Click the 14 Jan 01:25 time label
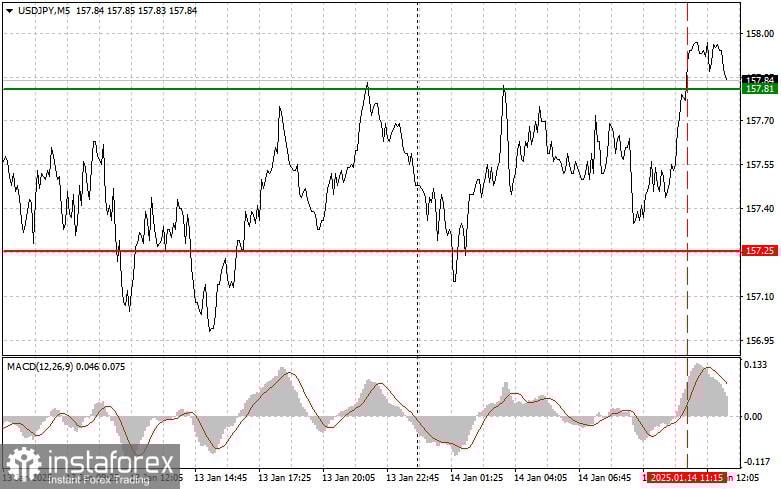 point(477,478)
